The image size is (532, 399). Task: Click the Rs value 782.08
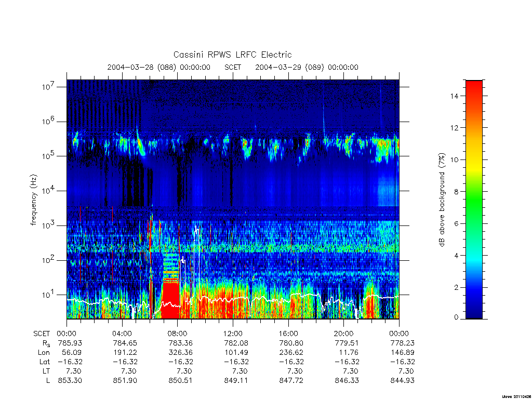click(x=236, y=343)
